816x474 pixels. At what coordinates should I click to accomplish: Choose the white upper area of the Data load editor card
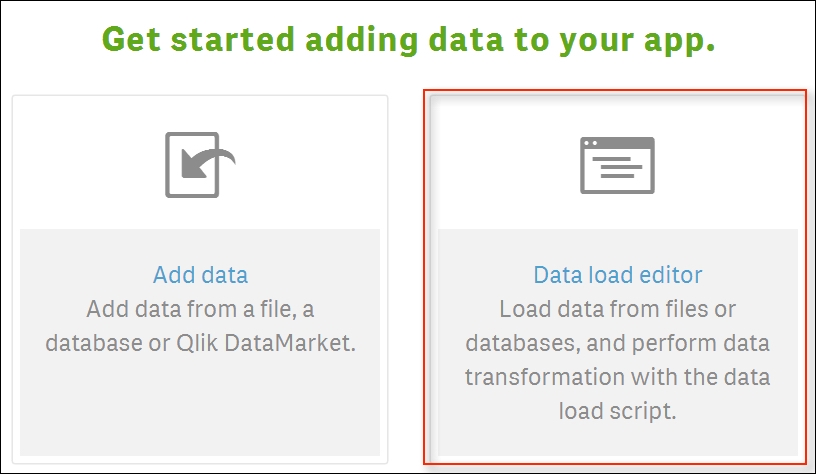pyautogui.click(x=618, y=163)
